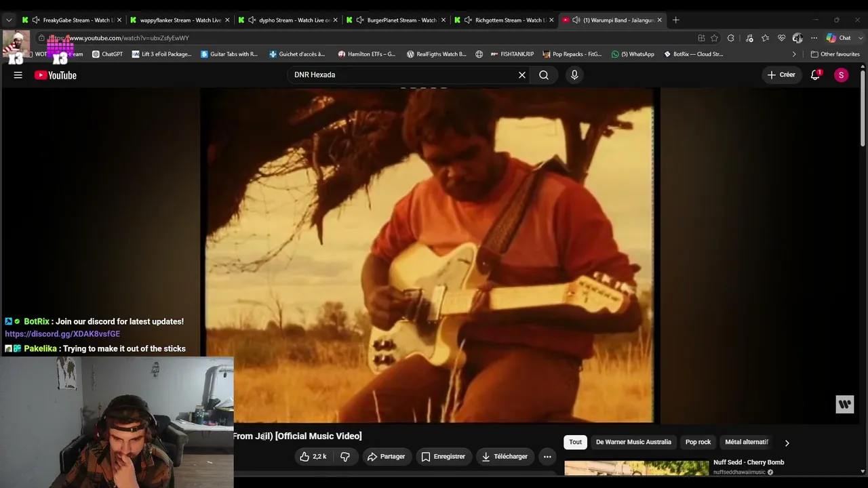Open the more actions ellipsis under the video
Image resolution: width=868 pixels, height=488 pixels.
point(547,457)
